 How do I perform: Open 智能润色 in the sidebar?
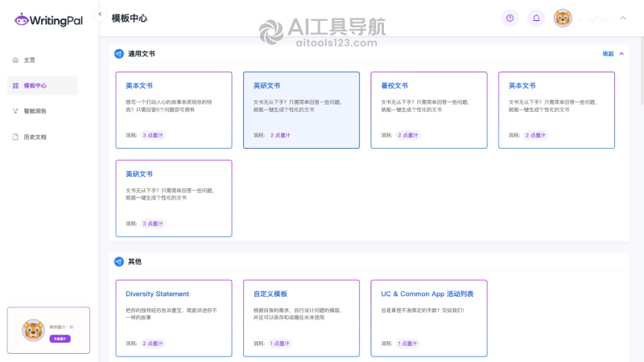click(35, 111)
